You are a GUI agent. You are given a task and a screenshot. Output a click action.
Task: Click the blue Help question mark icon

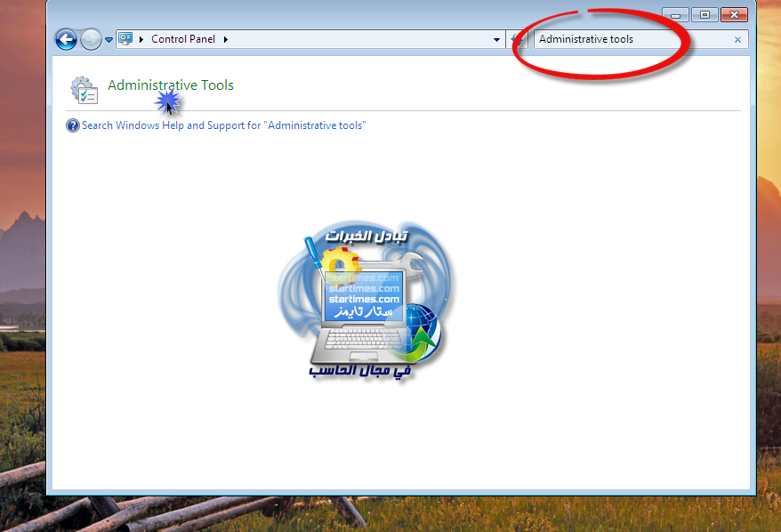[x=73, y=125]
